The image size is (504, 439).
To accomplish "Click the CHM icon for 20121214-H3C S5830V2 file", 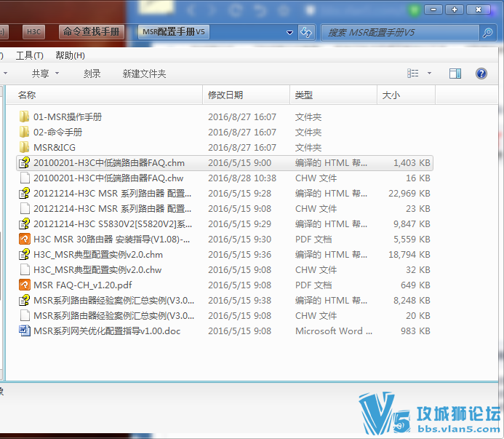I will (x=25, y=224).
